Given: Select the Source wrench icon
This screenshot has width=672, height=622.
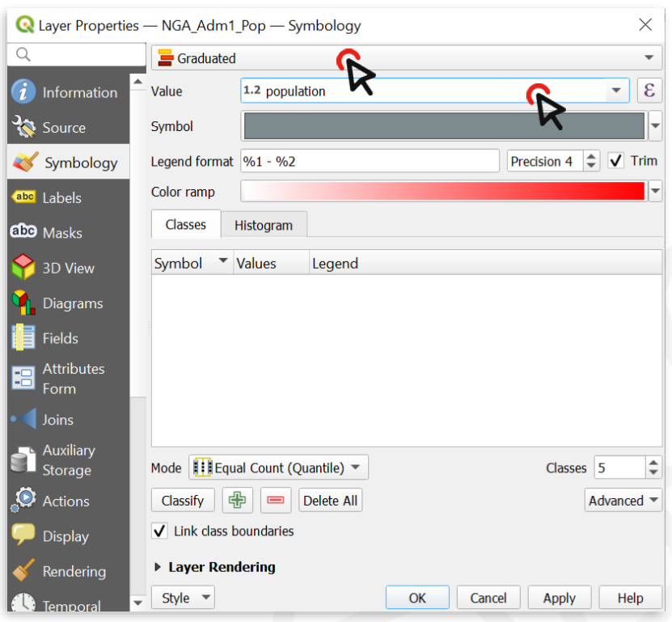Looking at the screenshot, I should (23, 128).
